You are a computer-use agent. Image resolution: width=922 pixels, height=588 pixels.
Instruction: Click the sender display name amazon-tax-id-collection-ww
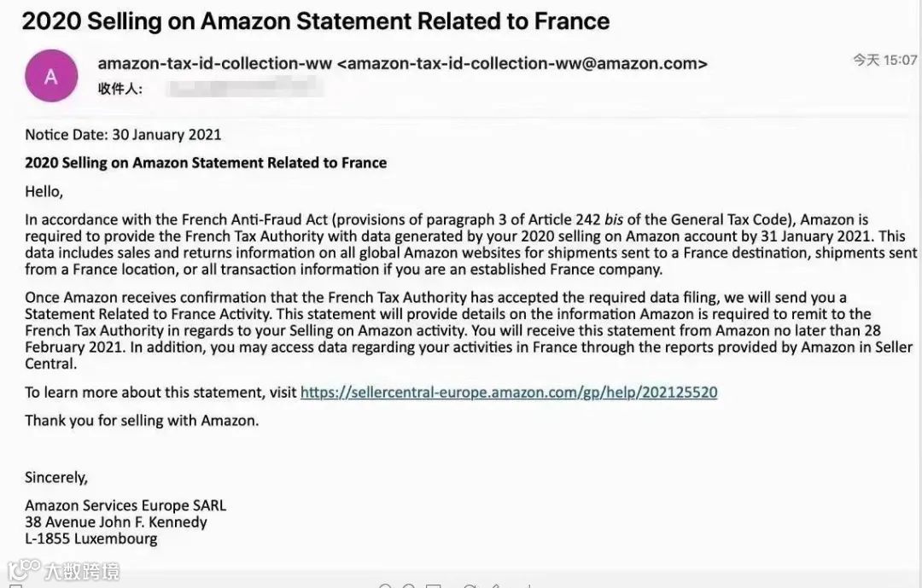[x=214, y=63]
